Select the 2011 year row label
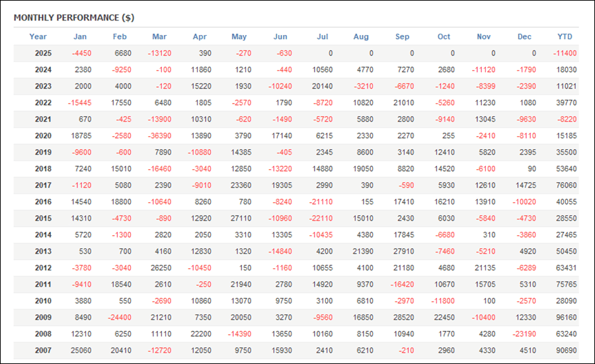 click(43, 284)
